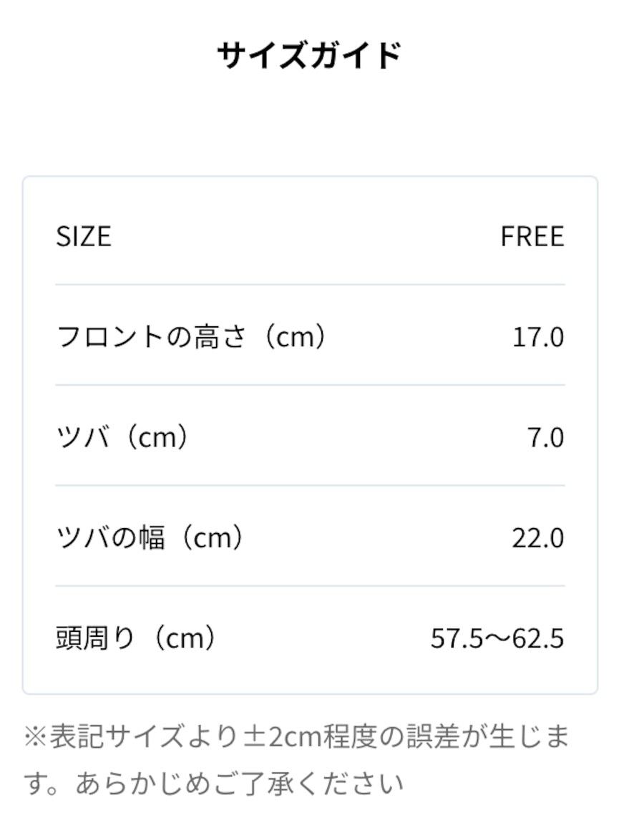
Task: Click the サイズガイド heading
Action: (310, 55)
